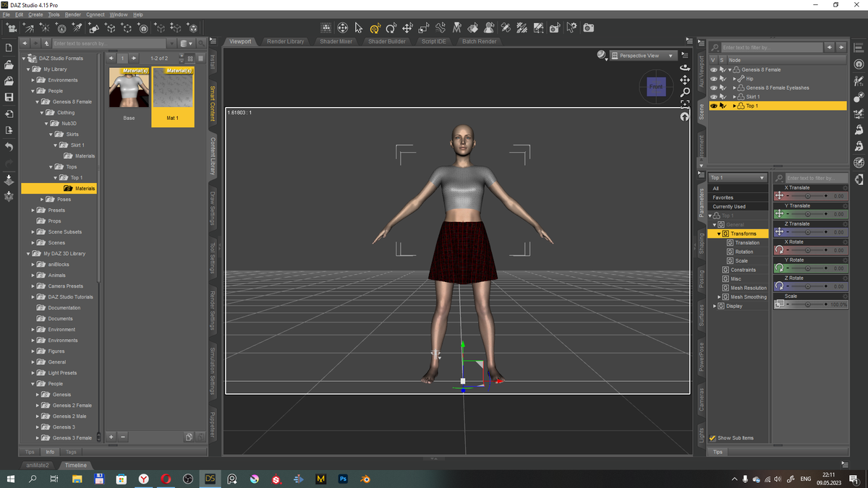Viewport: 868px width, 488px height.
Task: Select the Node Selection arrow tool
Action: [359, 28]
